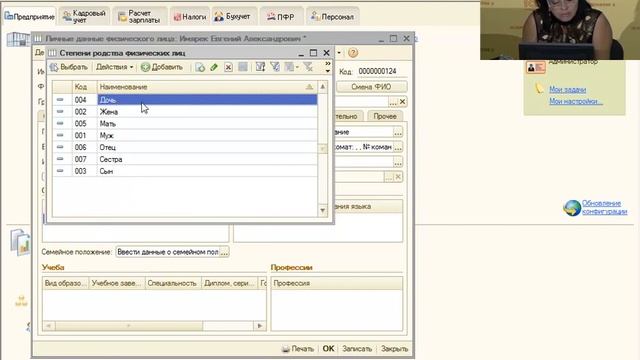Click the copy-record icon in the toolbar
Screen dimensions: 640x360
coord(200,67)
